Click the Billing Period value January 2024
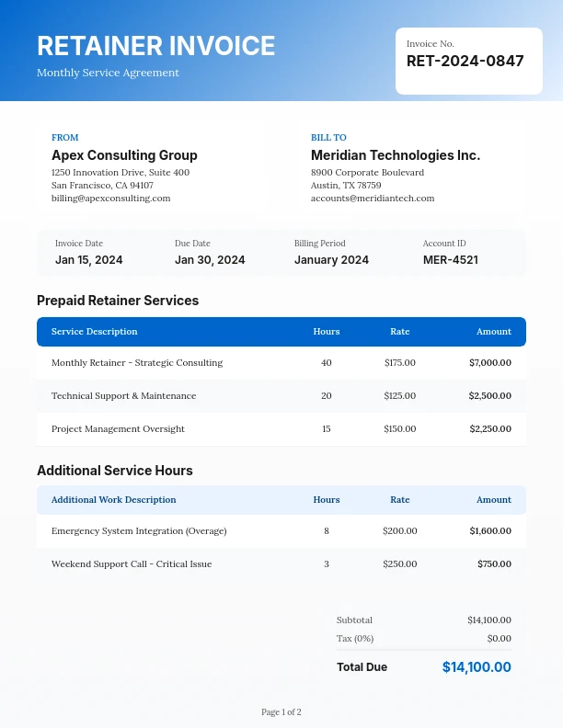The height and width of the screenshot is (728, 563). pos(331,260)
